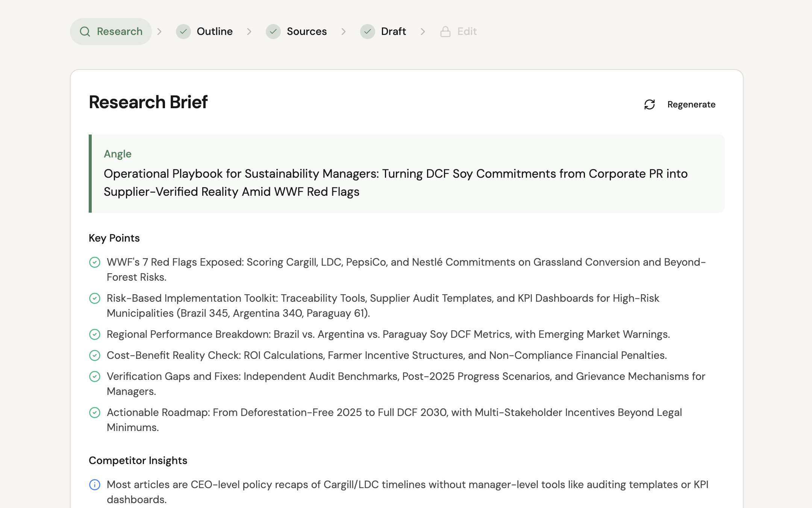
Task: Select the Angle headline text box
Action: coord(395,183)
